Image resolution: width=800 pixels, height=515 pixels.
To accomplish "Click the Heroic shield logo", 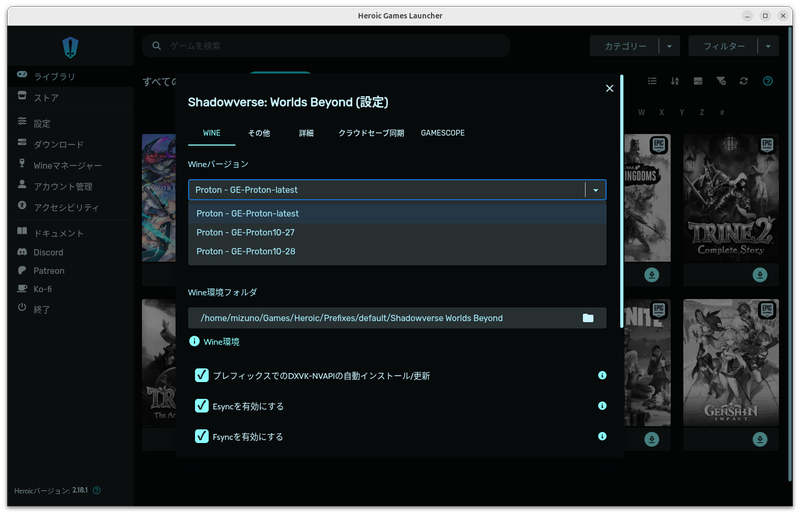I will [x=70, y=47].
